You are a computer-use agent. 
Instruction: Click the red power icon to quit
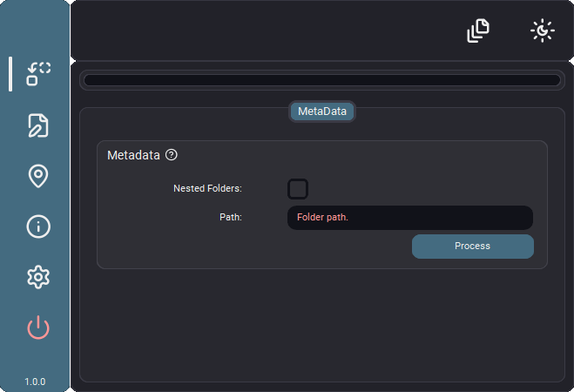[38, 328]
